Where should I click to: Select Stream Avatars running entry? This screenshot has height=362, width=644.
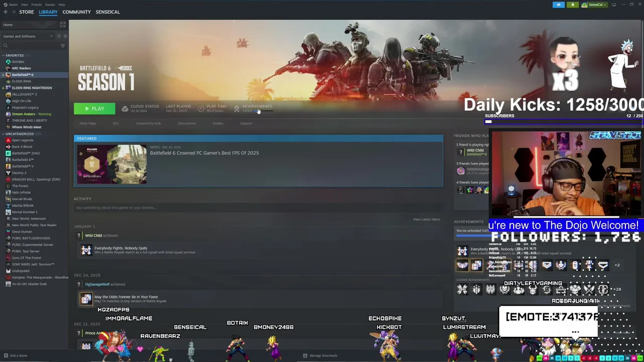[x=31, y=114]
